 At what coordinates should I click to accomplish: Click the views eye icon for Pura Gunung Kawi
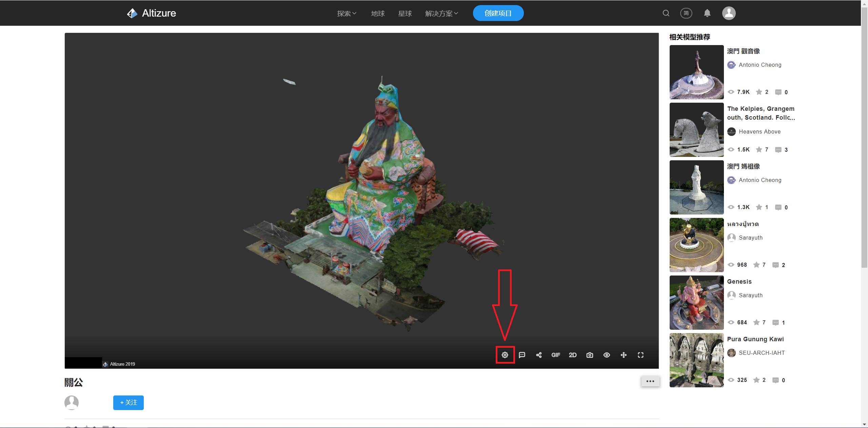point(731,380)
